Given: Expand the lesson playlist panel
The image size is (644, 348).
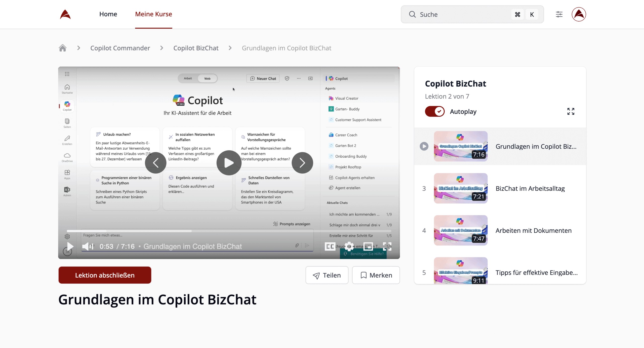Looking at the screenshot, I should (x=571, y=111).
